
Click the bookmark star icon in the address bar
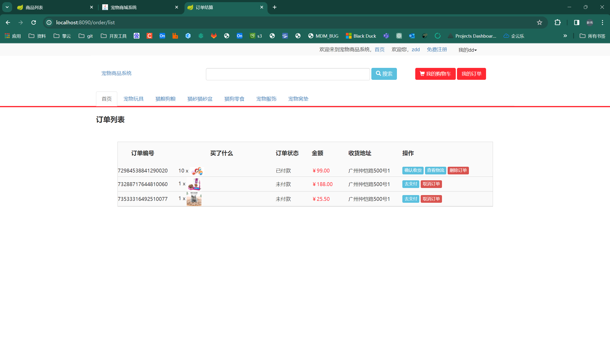(x=539, y=23)
